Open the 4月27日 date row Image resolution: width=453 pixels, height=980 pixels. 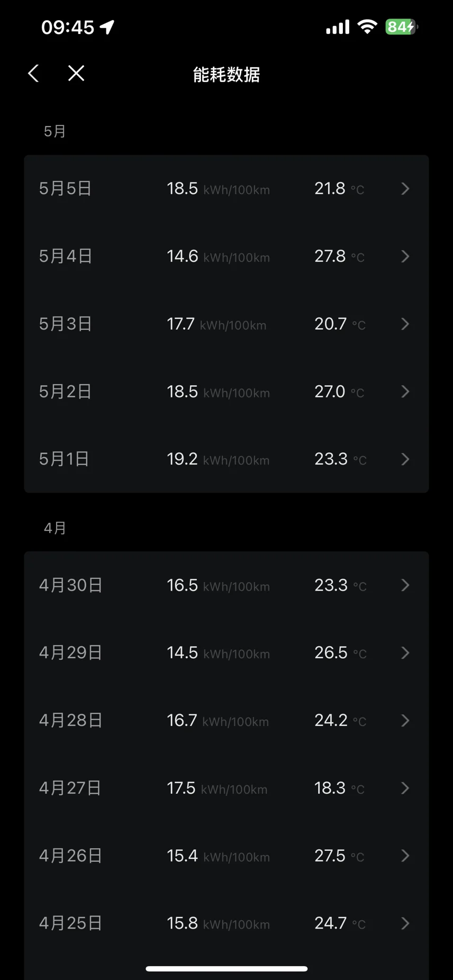click(x=226, y=788)
